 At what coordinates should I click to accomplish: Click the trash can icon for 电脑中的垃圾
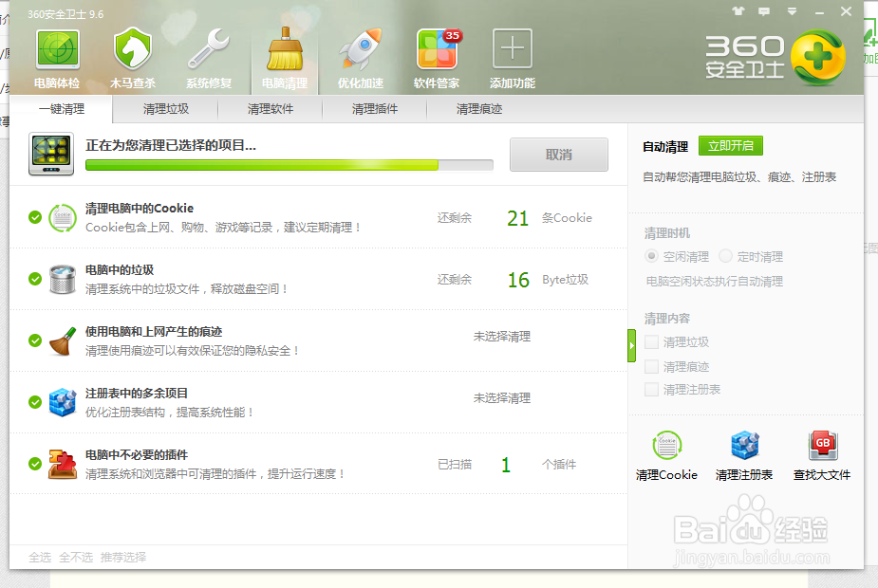pos(62,279)
